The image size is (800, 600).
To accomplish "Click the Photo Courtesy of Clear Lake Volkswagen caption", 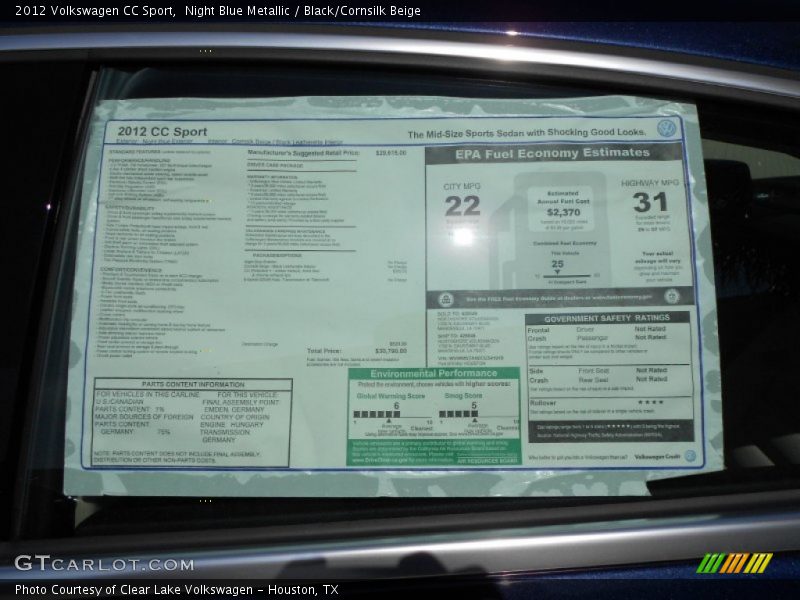I will 176,590.
